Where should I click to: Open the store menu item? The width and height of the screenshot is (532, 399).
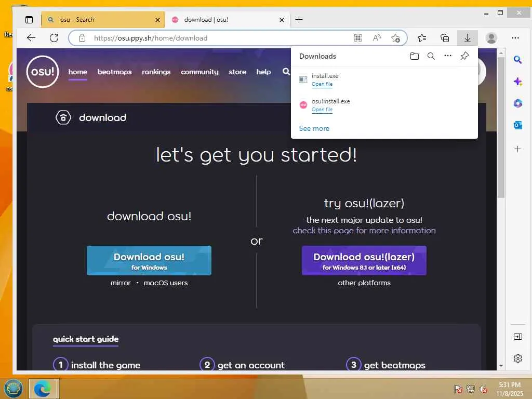point(237,72)
